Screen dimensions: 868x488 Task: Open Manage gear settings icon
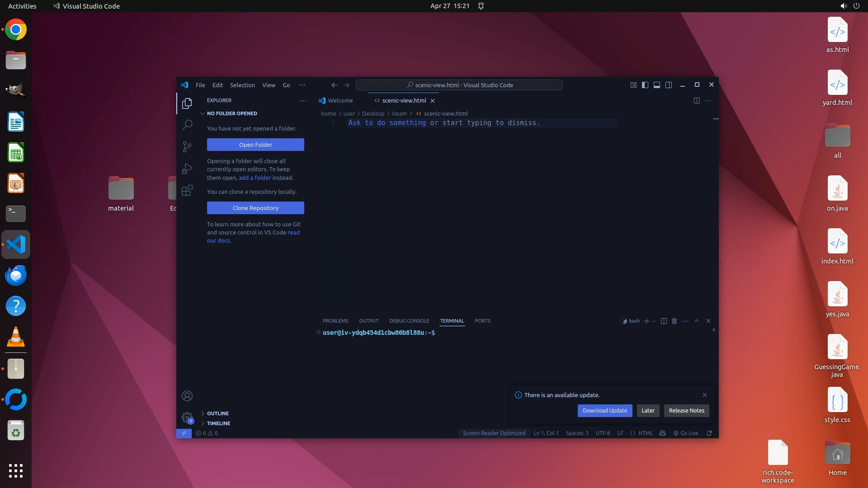(x=187, y=417)
